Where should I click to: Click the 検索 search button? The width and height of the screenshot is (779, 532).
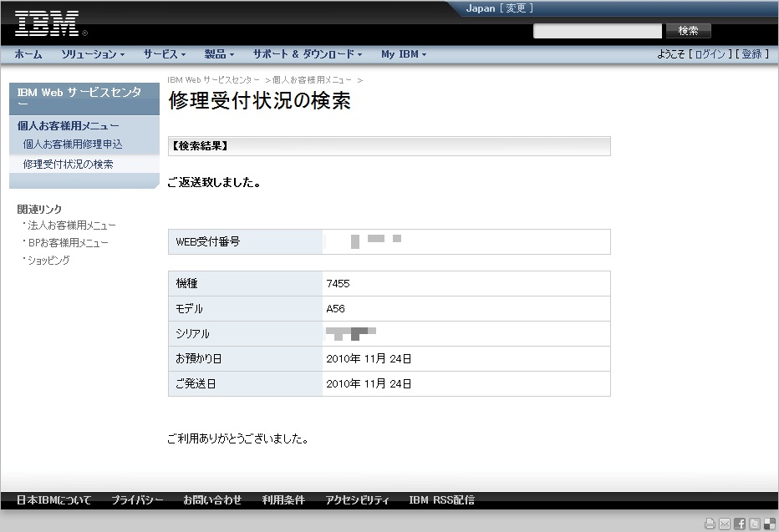689,31
